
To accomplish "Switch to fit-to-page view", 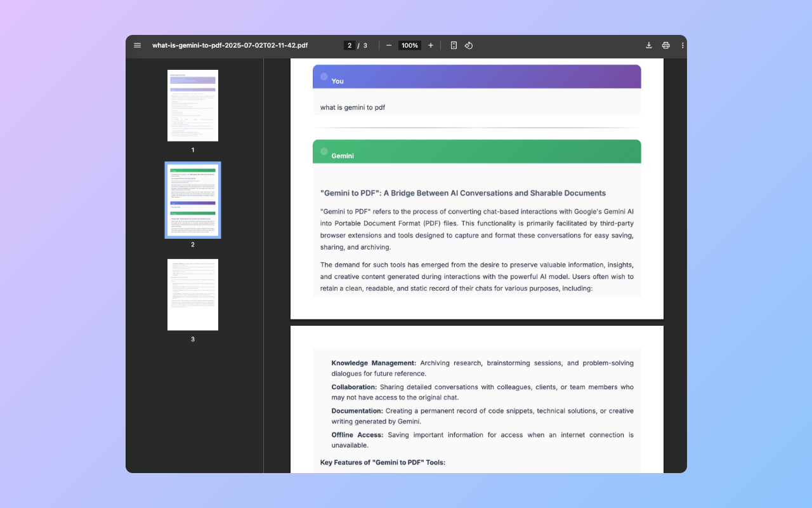I will (454, 45).
